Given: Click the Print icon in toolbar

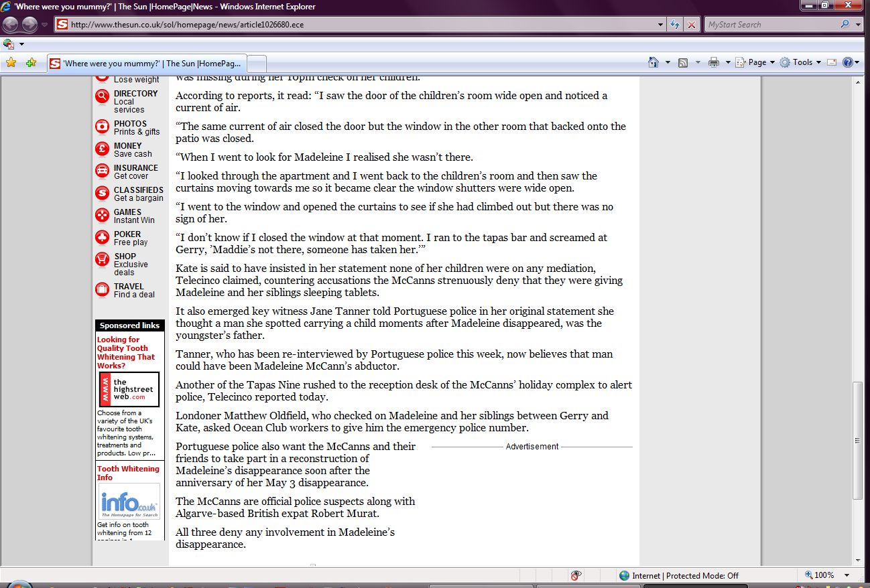Looking at the screenshot, I should click(713, 62).
